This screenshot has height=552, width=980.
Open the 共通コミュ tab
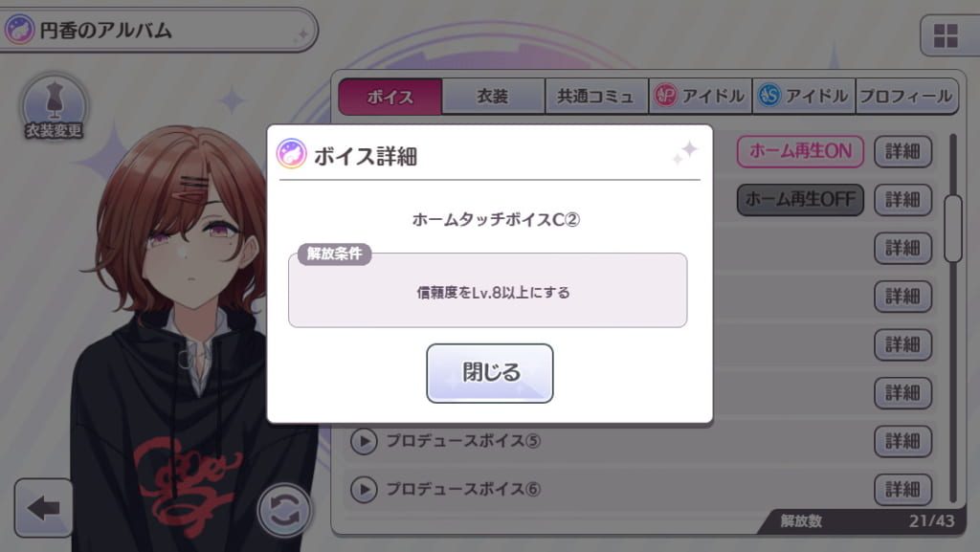(x=596, y=97)
